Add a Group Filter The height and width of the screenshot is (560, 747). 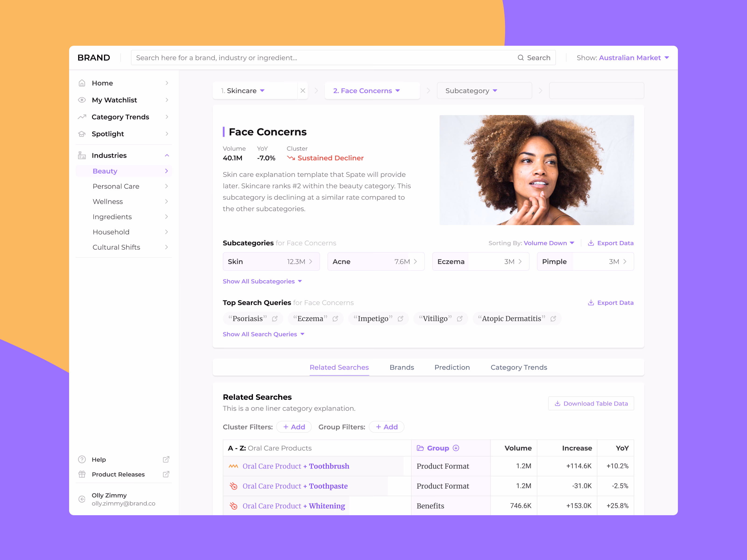(386, 427)
